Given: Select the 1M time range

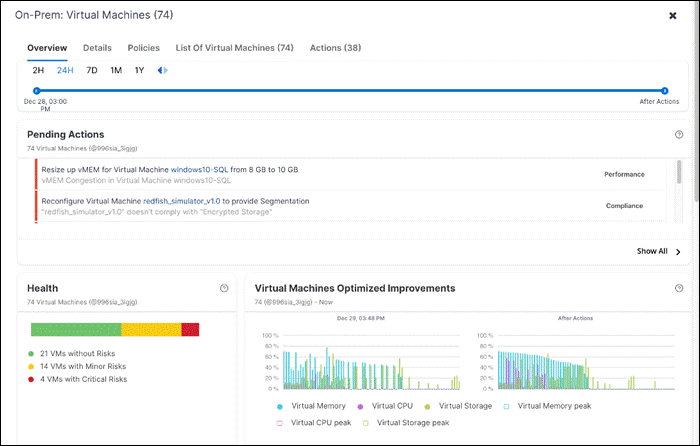Looking at the screenshot, I should (x=116, y=70).
